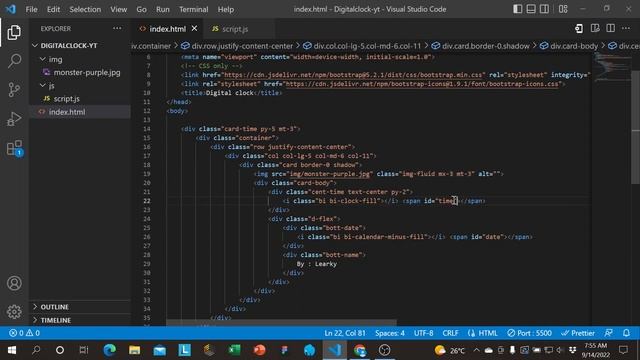Open notifications bell in status bar

[626, 333]
